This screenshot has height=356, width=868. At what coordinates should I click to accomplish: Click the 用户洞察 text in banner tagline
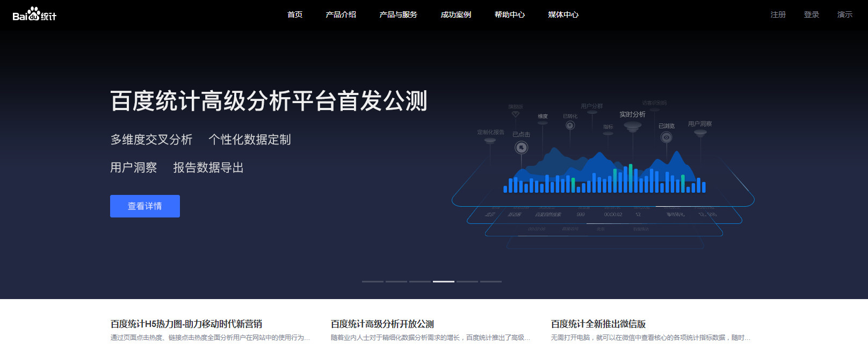click(134, 168)
